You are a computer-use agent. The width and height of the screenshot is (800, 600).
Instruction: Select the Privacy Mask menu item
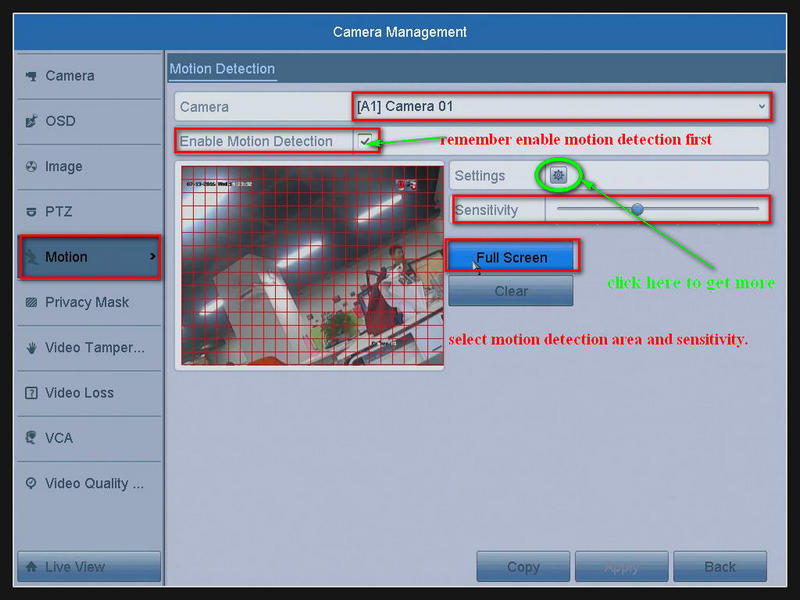(89, 302)
